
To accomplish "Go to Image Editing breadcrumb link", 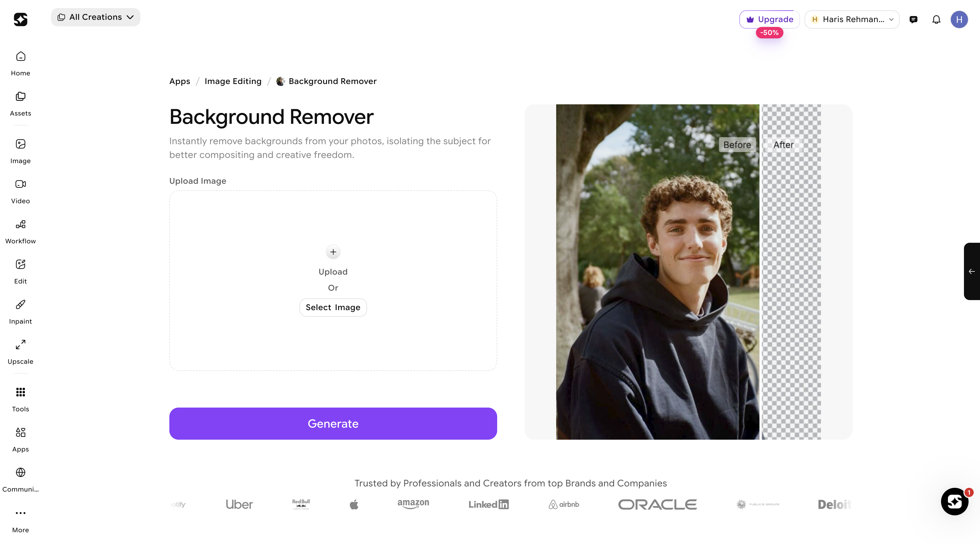I will coord(233,81).
